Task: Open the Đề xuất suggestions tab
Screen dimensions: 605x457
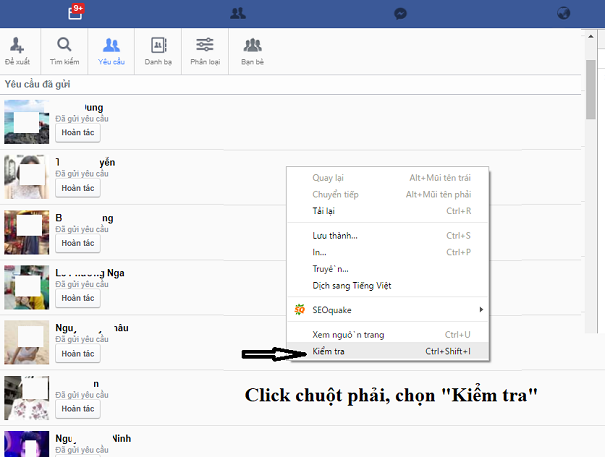Action: click(17, 51)
